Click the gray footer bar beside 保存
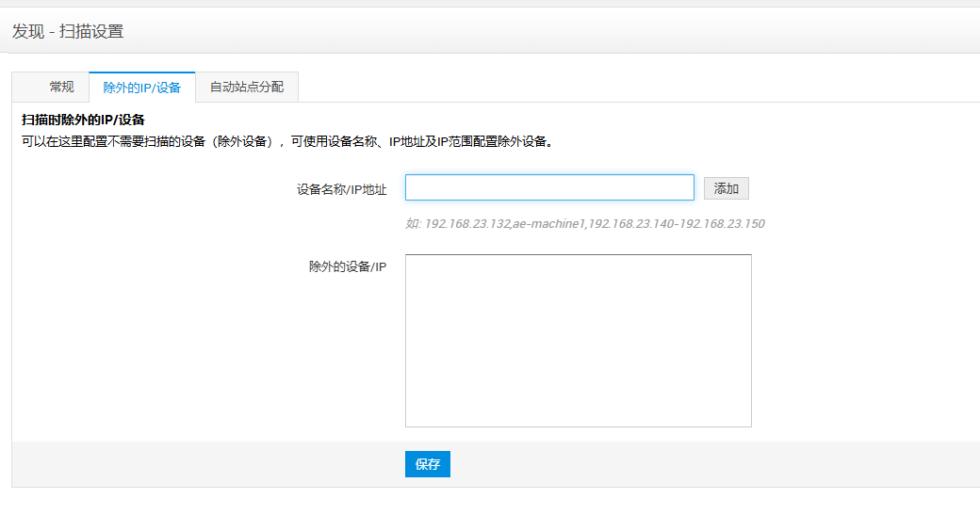Viewport: 980px width, 531px height. 660,464
